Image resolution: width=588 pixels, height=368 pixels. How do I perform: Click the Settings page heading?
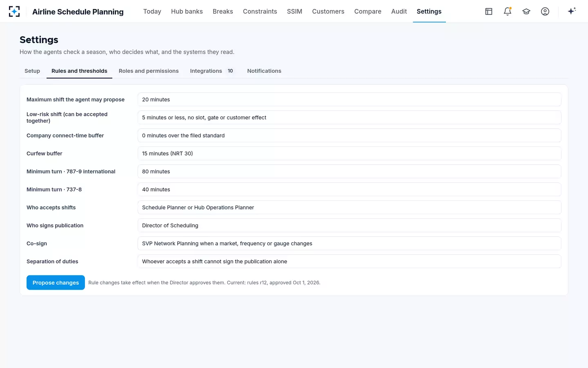coord(39,40)
